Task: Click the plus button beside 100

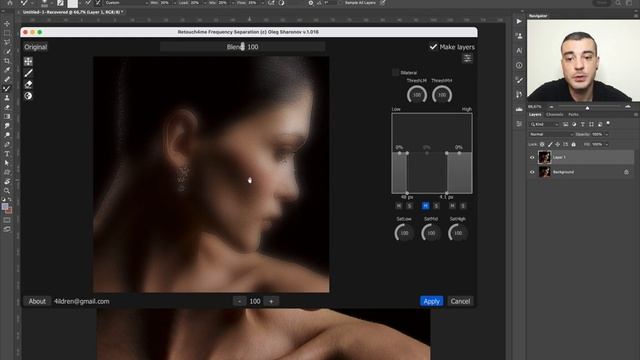Action: tap(271, 301)
